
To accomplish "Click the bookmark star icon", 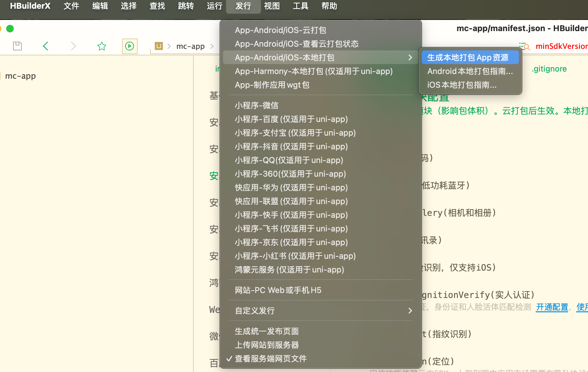I will (x=102, y=46).
